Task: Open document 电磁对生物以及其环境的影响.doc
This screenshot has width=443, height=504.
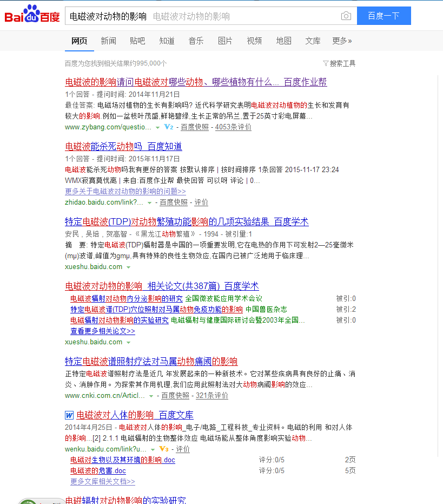Action: [123, 460]
